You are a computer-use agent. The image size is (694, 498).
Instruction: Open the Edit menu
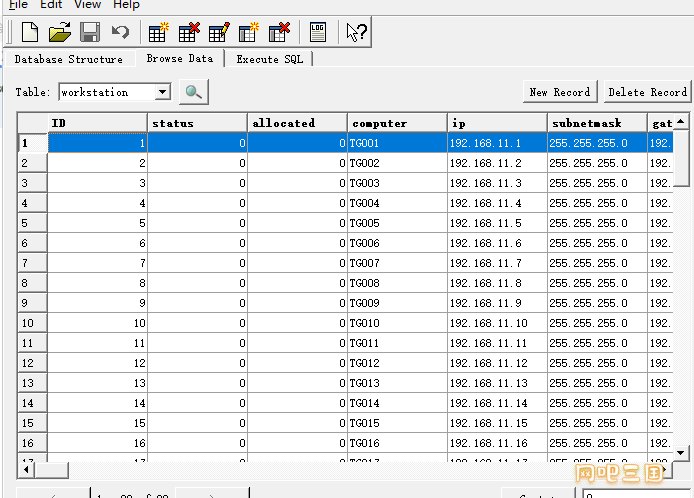click(x=51, y=4)
